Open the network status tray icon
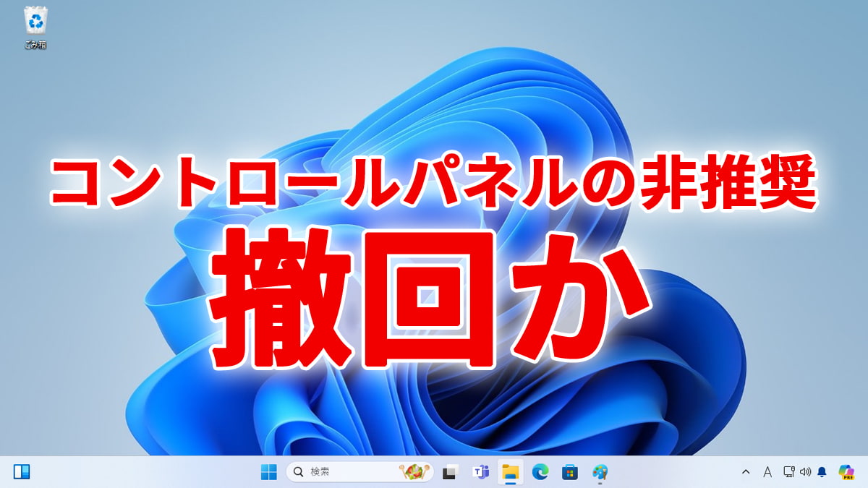 tap(789, 472)
